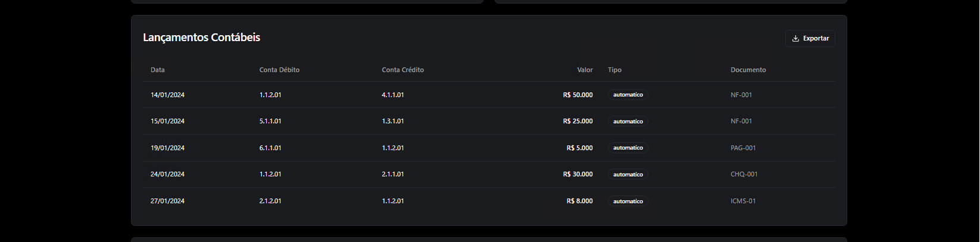Click the Conta Débito column header
This screenshot has width=980, height=242.
coord(279,70)
